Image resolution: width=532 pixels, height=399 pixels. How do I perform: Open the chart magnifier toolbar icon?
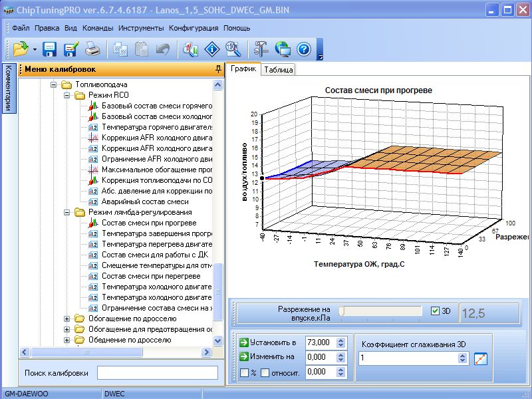(x=191, y=49)
